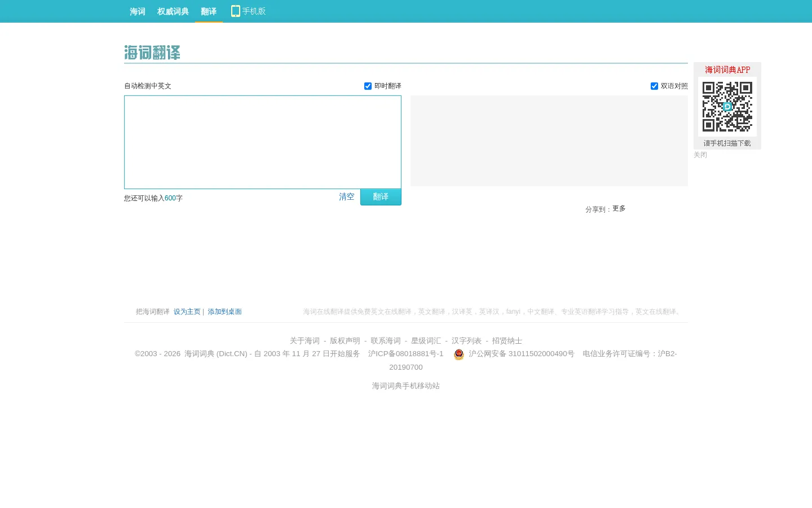Click the 自动检测中英文 label
Viewport: 812px width, 508px height.
pyautogui.click(x=148, y=86)
